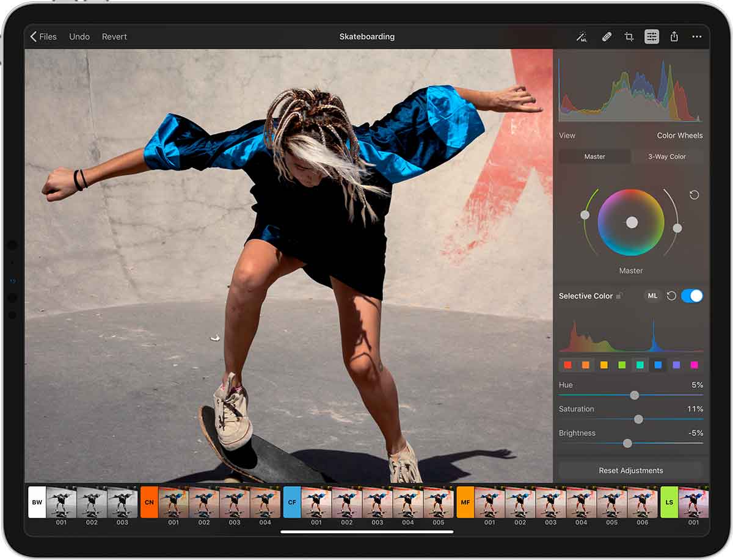Select the Repair bandage tool
Viewport: 733px width, 560px height.
pyautogui.click(x=606, y=37)
